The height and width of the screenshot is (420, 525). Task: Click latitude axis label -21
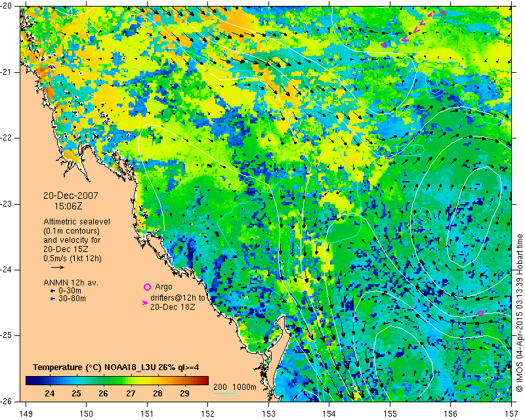(x=6, y=72)
